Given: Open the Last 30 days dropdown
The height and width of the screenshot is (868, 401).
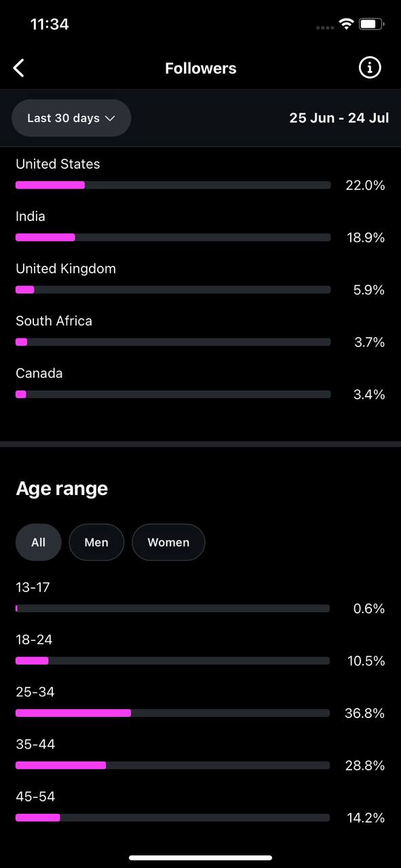Looking at the screenshot, I should pyautogui.click(x=71, y=118).
